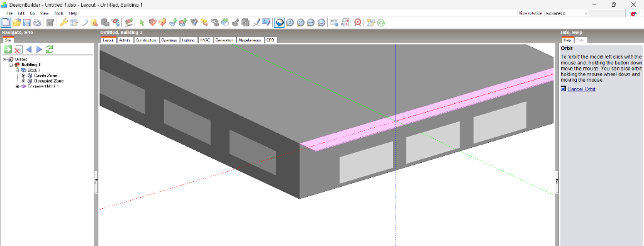Click the red cube icon with green plus
The image size is (644, 246).
[183, 22]
